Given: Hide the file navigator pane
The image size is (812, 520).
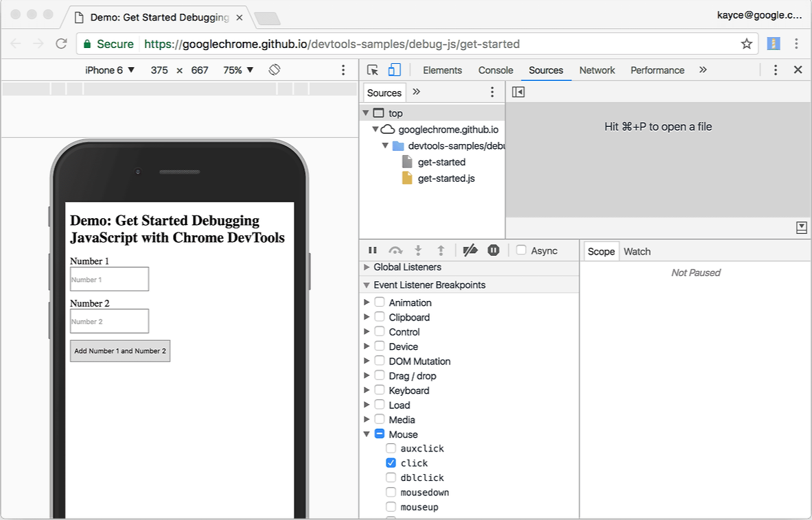Looking at the screenshot, I should click(518, 92).
